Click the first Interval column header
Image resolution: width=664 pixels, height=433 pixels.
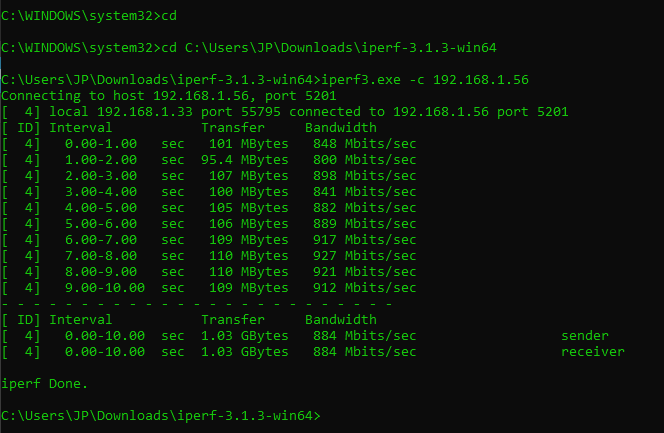[80, 127]
